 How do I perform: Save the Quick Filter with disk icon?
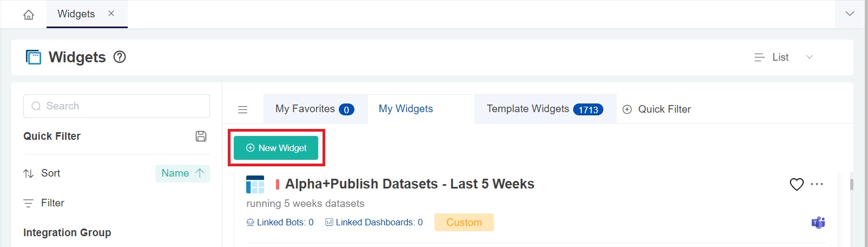coord(201,136)
